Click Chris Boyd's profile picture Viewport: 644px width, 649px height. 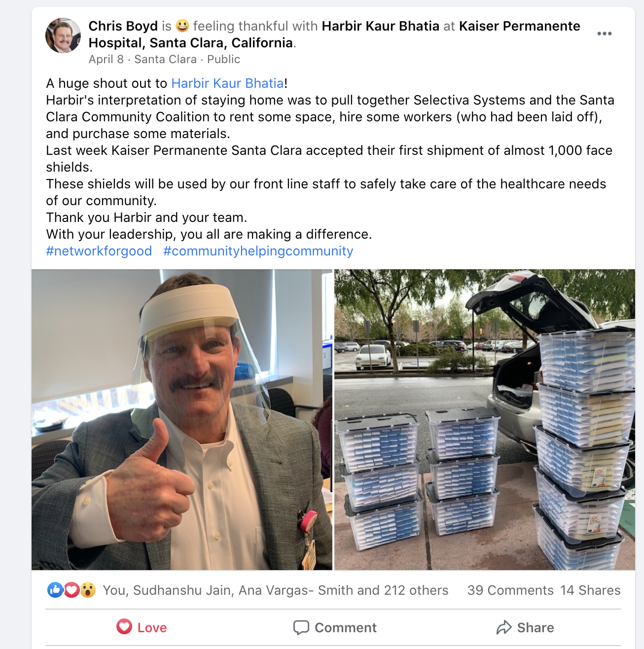pos(63,36)
